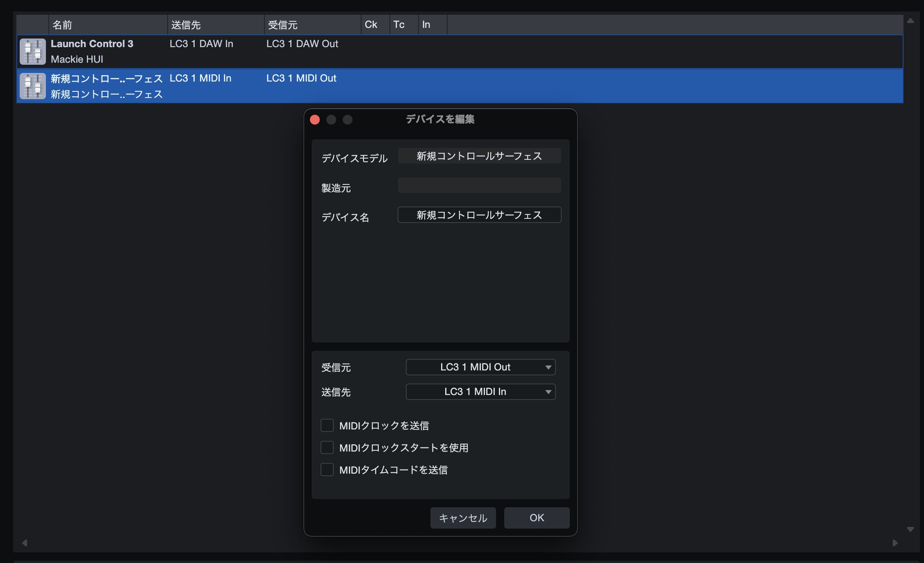
Task: Click the デバイス名 text field
Action: pyautogui.click(x=479, y=215)
